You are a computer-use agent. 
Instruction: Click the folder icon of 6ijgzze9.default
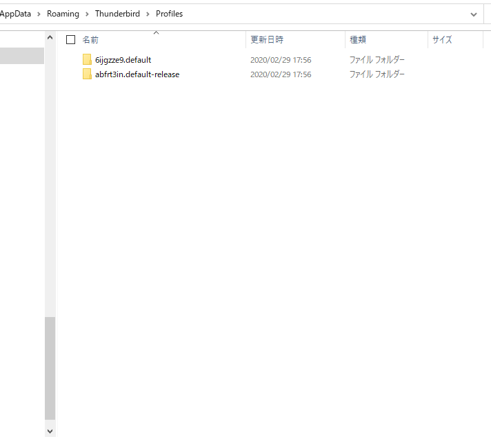(87, 60)
